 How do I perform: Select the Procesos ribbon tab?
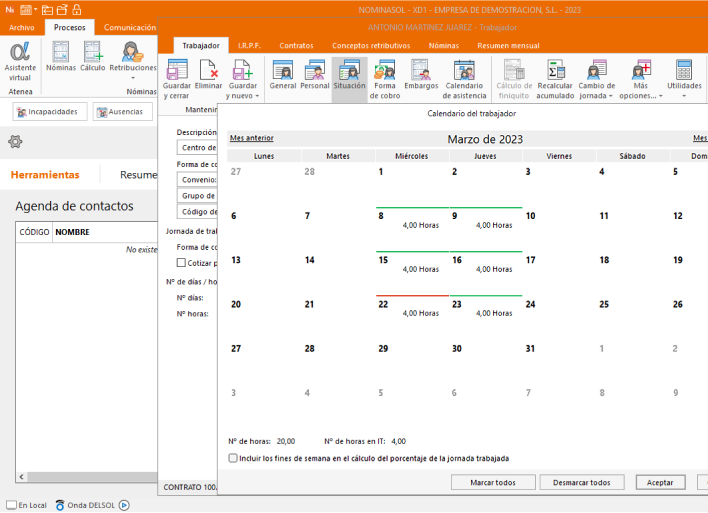tap(70, 28)
